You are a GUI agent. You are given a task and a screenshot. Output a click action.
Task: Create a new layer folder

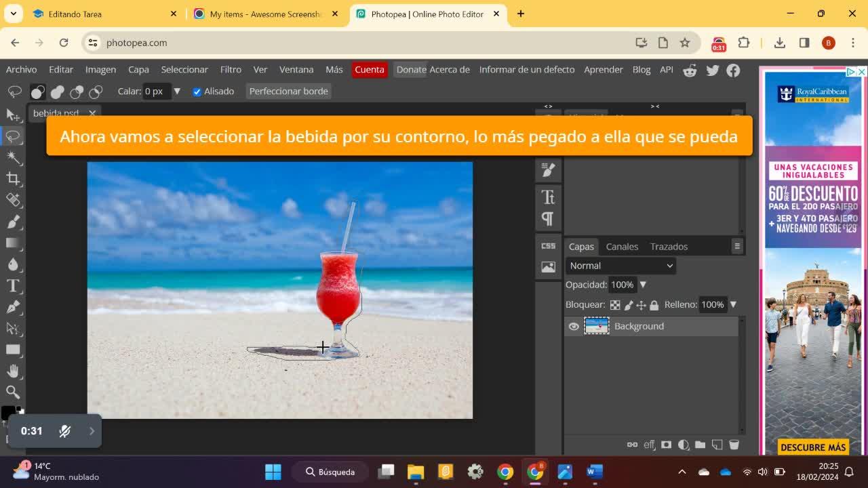(x=700, y=445)
